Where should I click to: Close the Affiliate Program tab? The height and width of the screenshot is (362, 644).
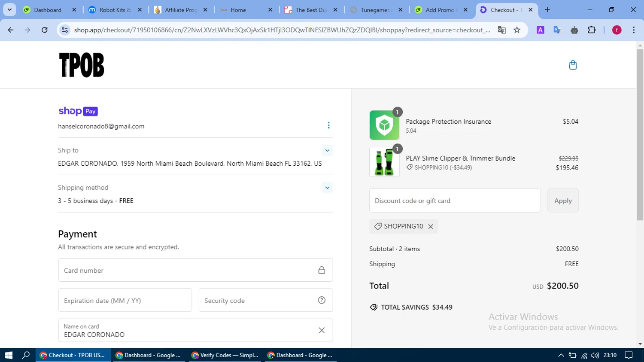205,9
